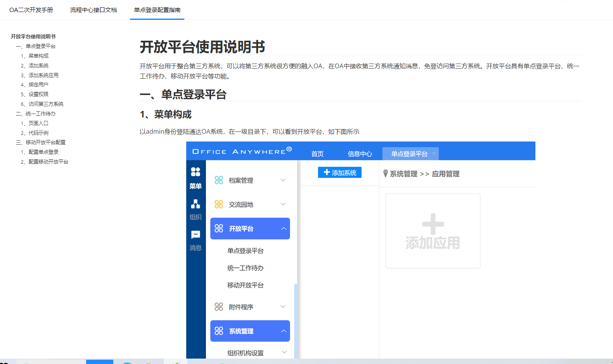This screenshot has width=613, height=364.
Task: Switch to the OA二次开发手册 tab
Action: coord(31,10)
